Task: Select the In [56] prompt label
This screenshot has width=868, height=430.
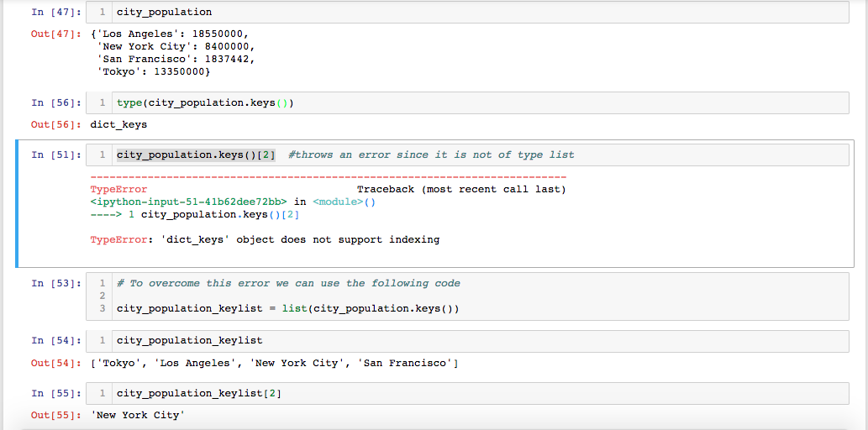Action: (x=56, y=103)
